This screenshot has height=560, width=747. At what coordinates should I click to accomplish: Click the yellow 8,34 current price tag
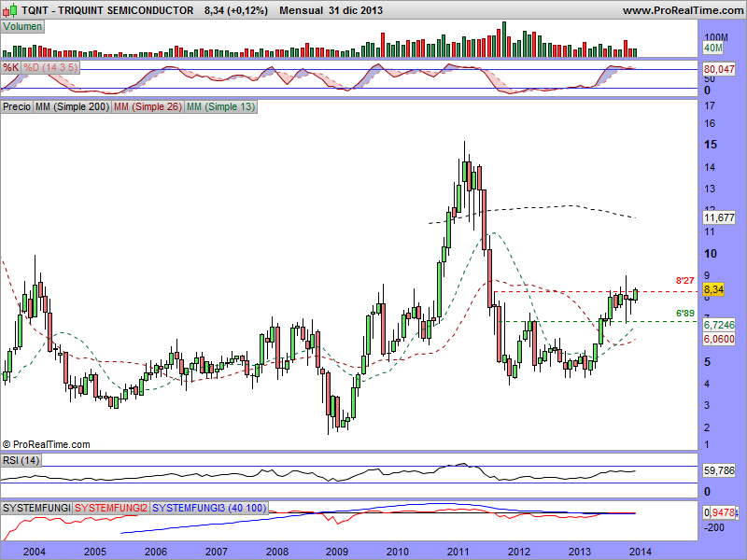tap(713, 289)
